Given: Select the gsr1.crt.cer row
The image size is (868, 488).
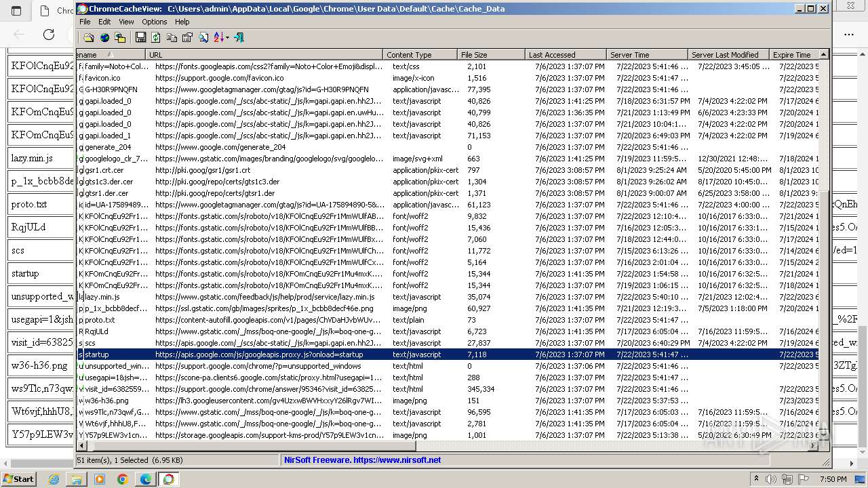Looking at the screenshot, I should pos(448,170).
